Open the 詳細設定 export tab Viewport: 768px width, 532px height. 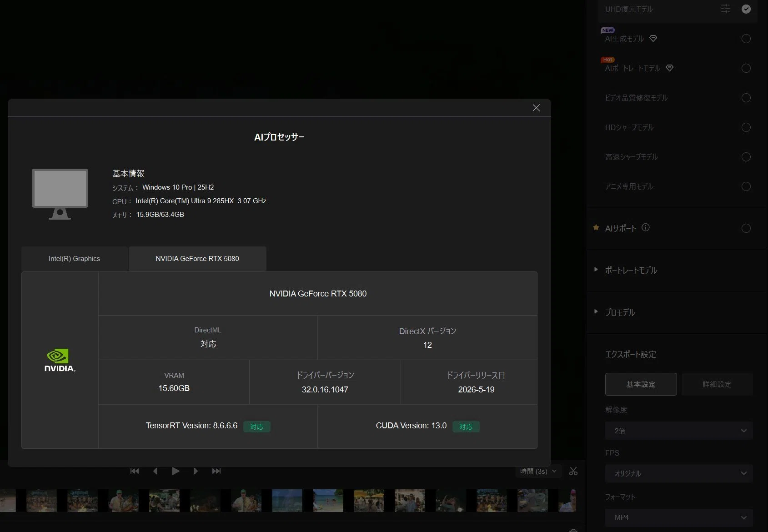(717, 384)
